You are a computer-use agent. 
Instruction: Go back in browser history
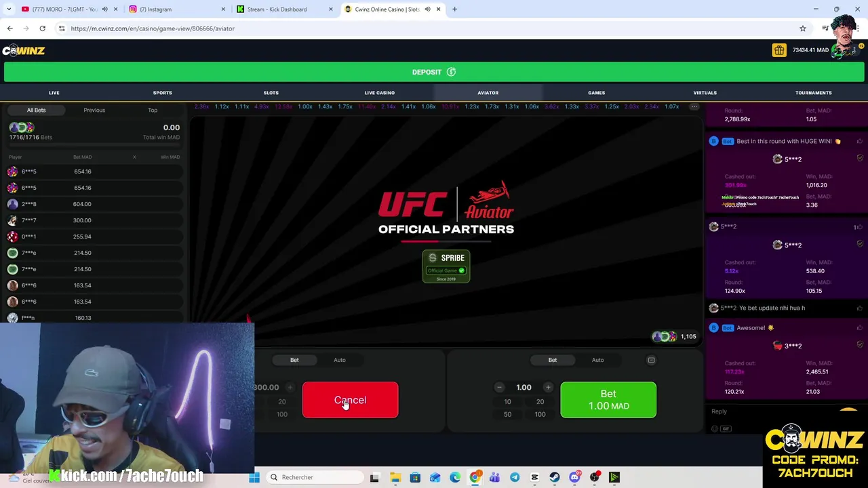9,28
